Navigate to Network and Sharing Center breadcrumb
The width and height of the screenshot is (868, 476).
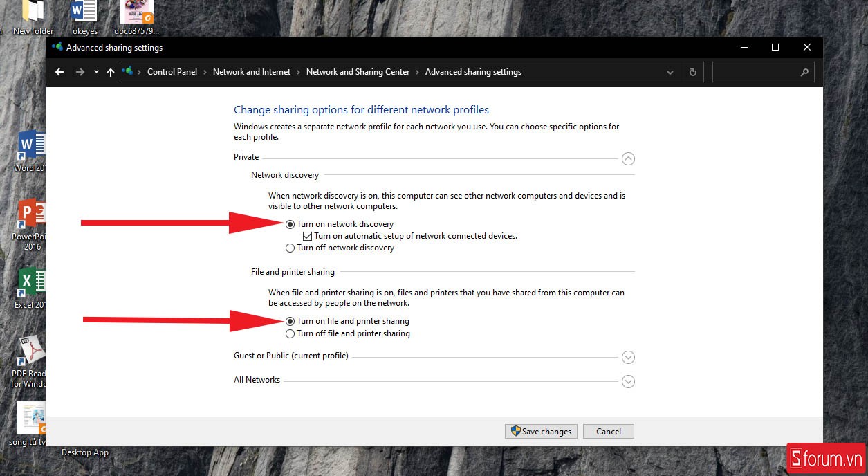tap(358, 72)
